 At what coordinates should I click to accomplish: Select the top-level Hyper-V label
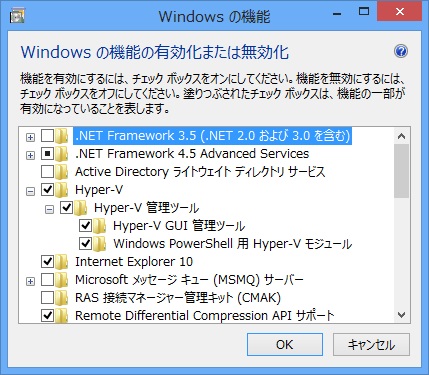tap(99, 190)
